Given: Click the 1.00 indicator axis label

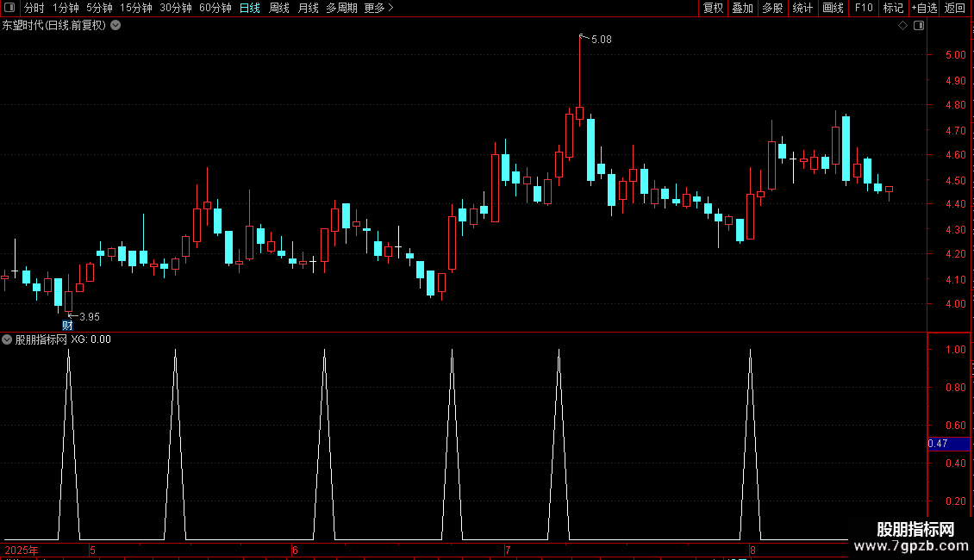Looking at the screenshot, I should [956, 350].
